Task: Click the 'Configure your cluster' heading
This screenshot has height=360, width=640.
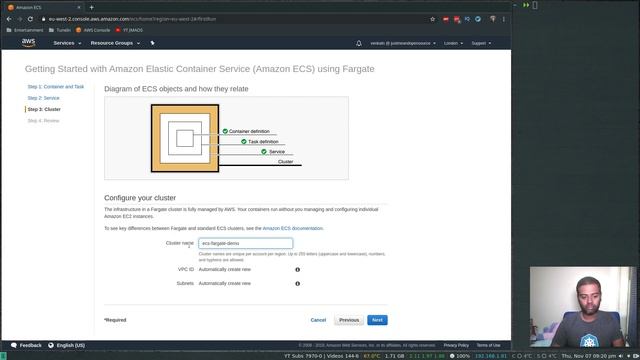Action: 140,198
